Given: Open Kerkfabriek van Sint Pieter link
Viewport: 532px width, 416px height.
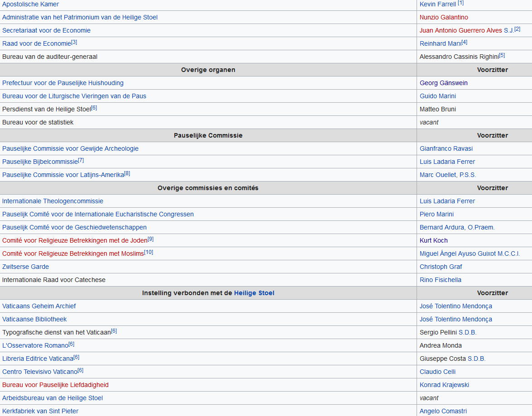Looking at the screenshot, I should point(40,411).
